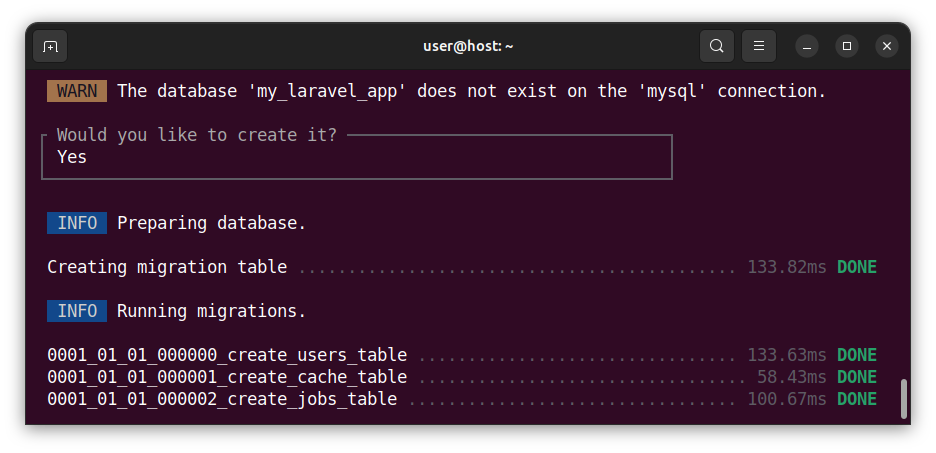
Task: Click 'Creating migration table' line
Action: point(167,267)
